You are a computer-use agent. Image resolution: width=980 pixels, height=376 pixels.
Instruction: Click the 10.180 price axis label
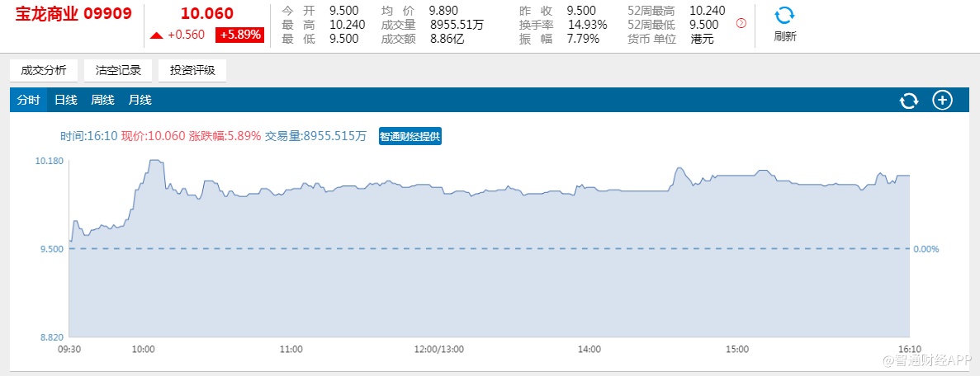[x=50, y=161]
